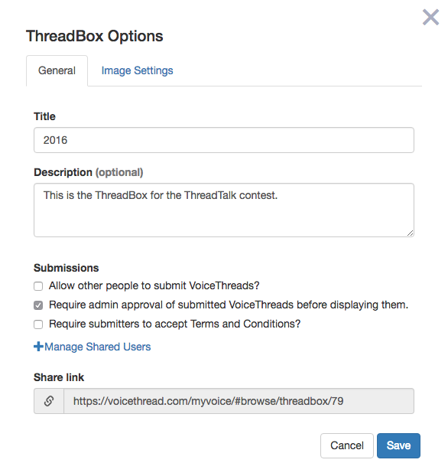Viewport: 448px width, 476px height.
Task: Open the Image Settings tab
Action: point(137,70)
